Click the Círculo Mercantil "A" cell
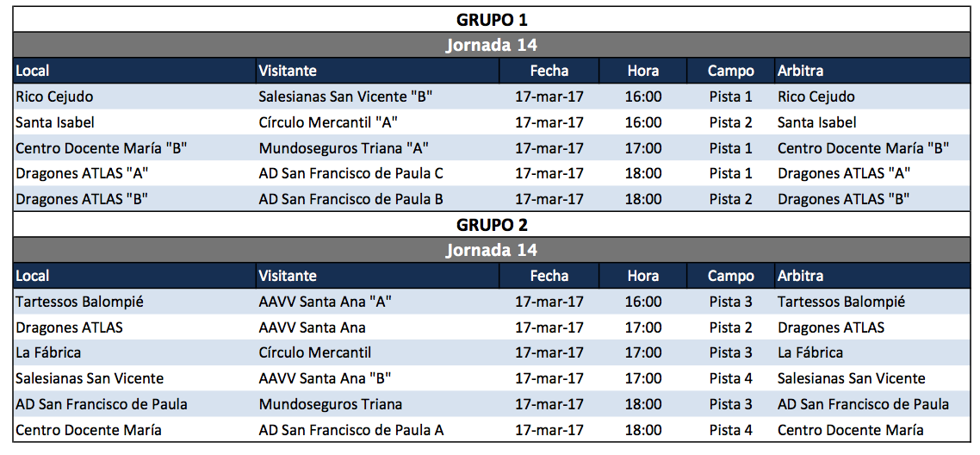980x455 pixels. point(328,122)
